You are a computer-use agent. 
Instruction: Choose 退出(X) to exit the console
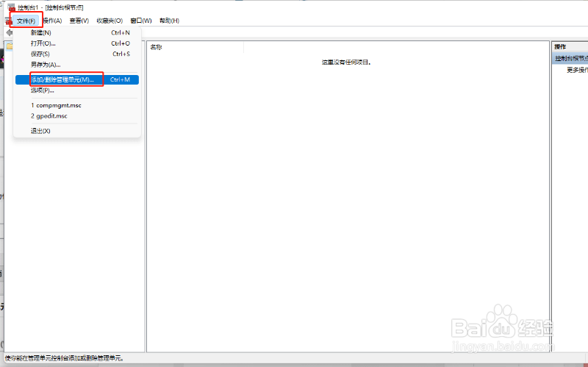click(x=77, y=131)
